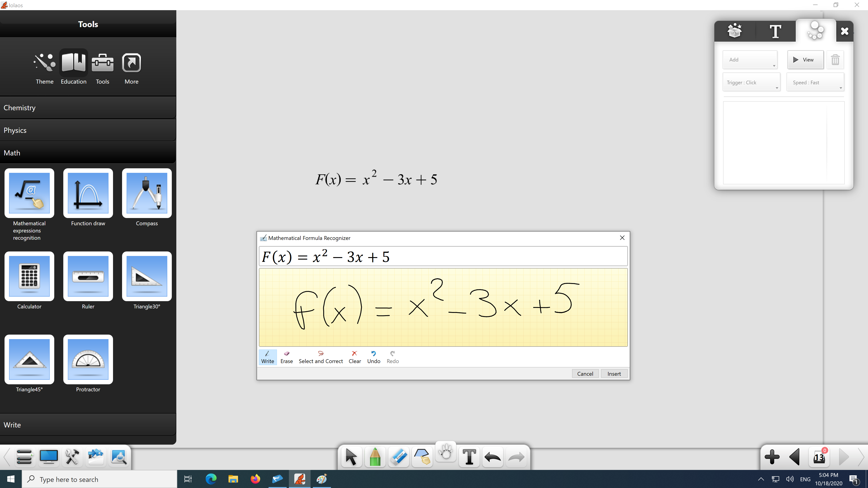868x488 pixels.
Task: Click the trash delete animation icon
Action: pyautogui.click(x=835, y=60)
